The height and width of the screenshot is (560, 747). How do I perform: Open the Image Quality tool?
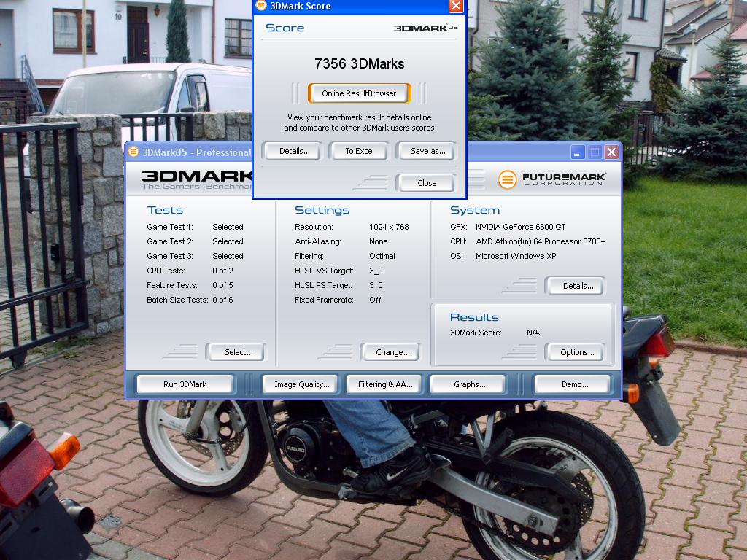pyautogui.click(x=301, y=384)
